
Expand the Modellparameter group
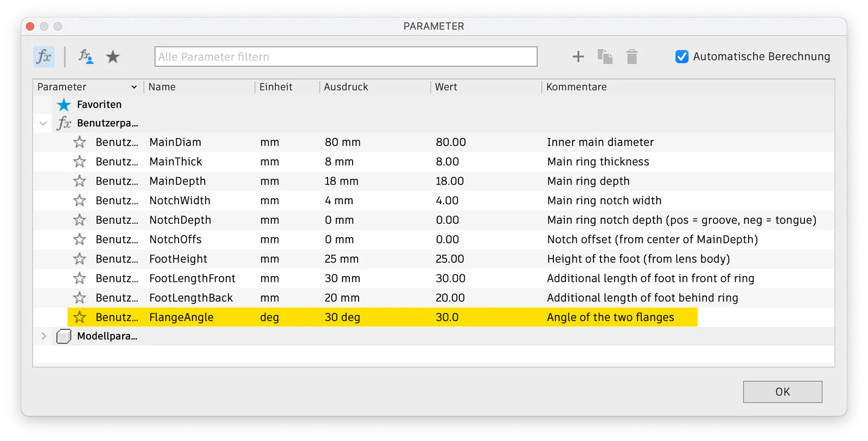tap(43, 336)
